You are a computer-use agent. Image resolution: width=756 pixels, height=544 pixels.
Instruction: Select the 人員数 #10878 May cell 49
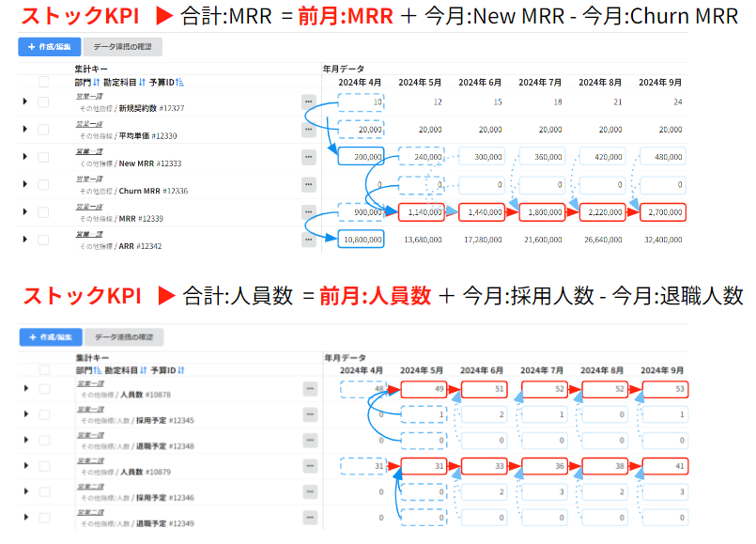(424, 389)
